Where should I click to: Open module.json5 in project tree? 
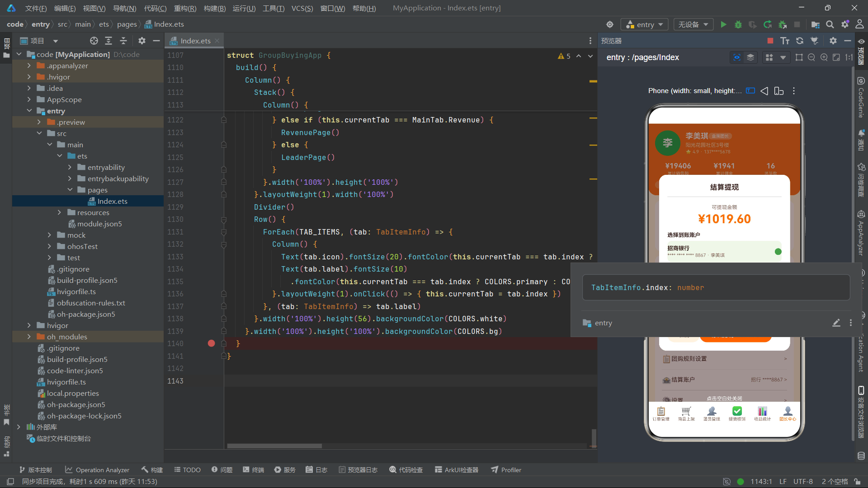[99, 224]
